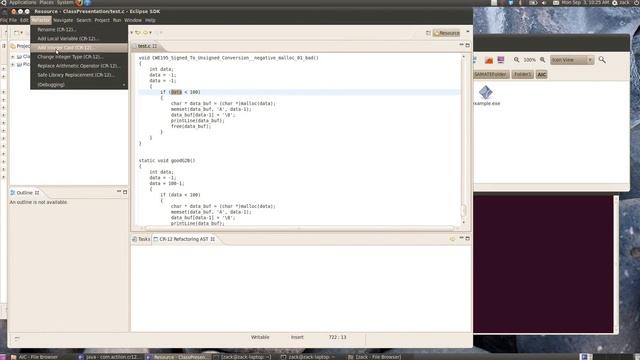Image resolution: width=640 pixels, height=360 pixels.
Task: Click highlighted 'data' in if condition
Action: [176, 92]
